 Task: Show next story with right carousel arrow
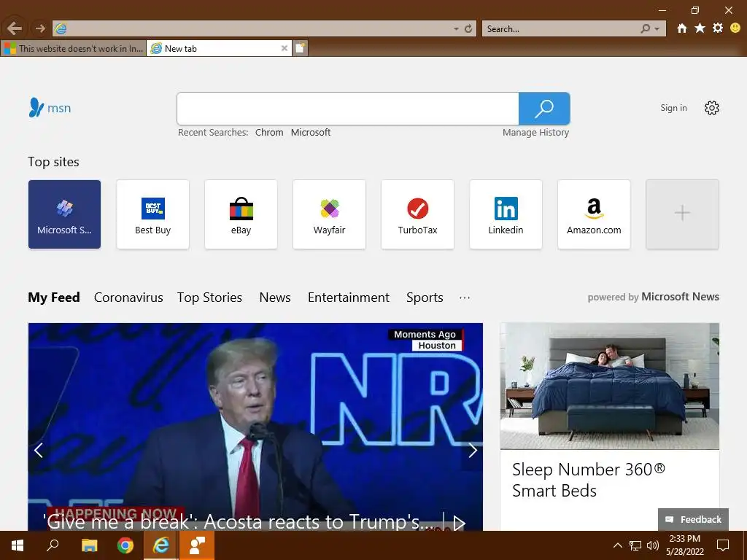click(x=472, y=450)
